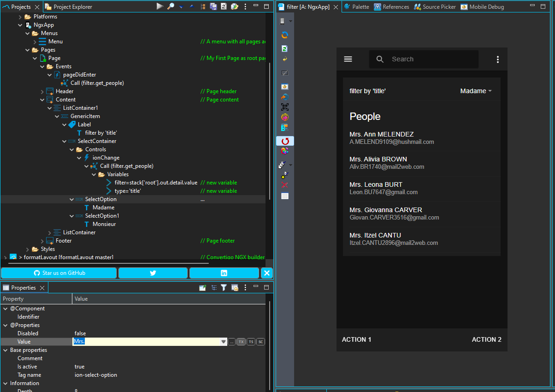
Task: Switch to the Palette tab
Action: pos(359,7)
